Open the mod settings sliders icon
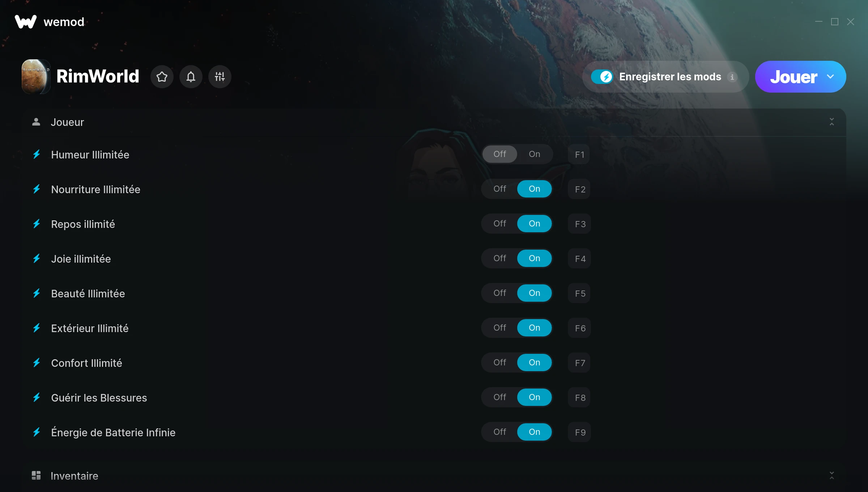 (220, 77)
